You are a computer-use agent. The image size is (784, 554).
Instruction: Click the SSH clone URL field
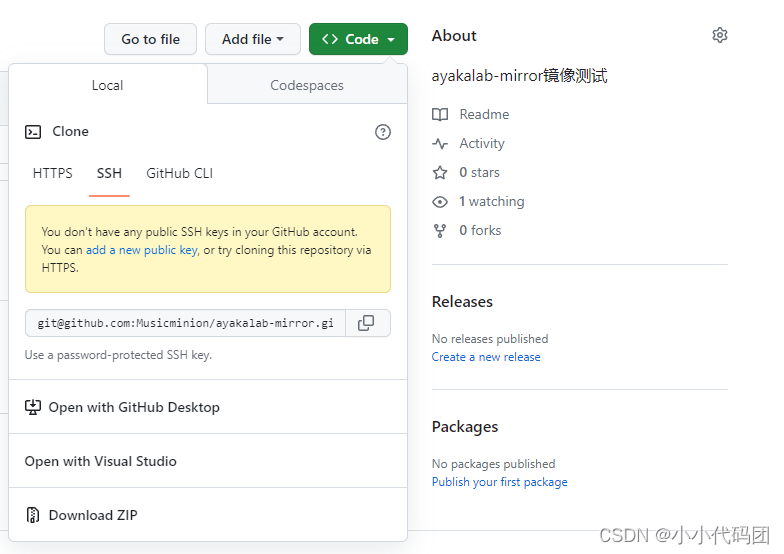(186, 324)
